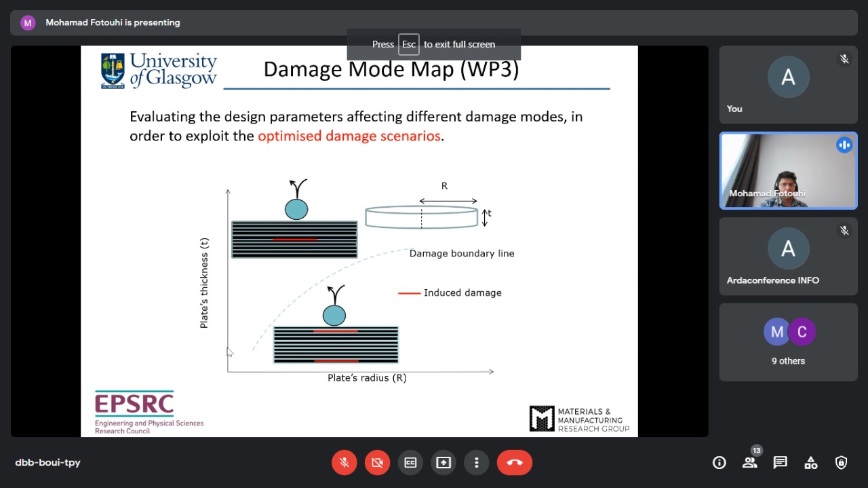
Task: Click the purple M presenter avatar
Action: click(28, 22)
